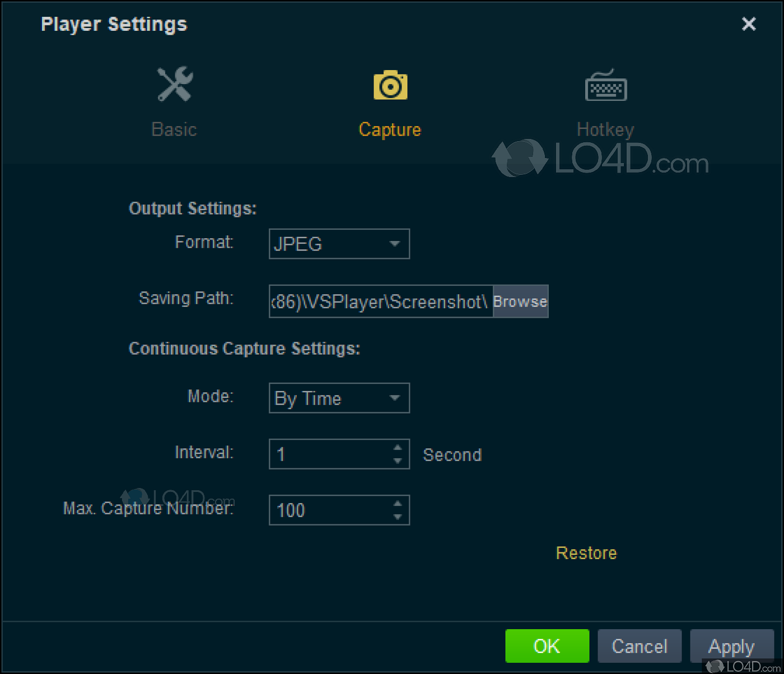Open the Format dropdown showing JPEG
Image resolution: width=784 pixels, height=674 pixels.
(x=339, y=244)
